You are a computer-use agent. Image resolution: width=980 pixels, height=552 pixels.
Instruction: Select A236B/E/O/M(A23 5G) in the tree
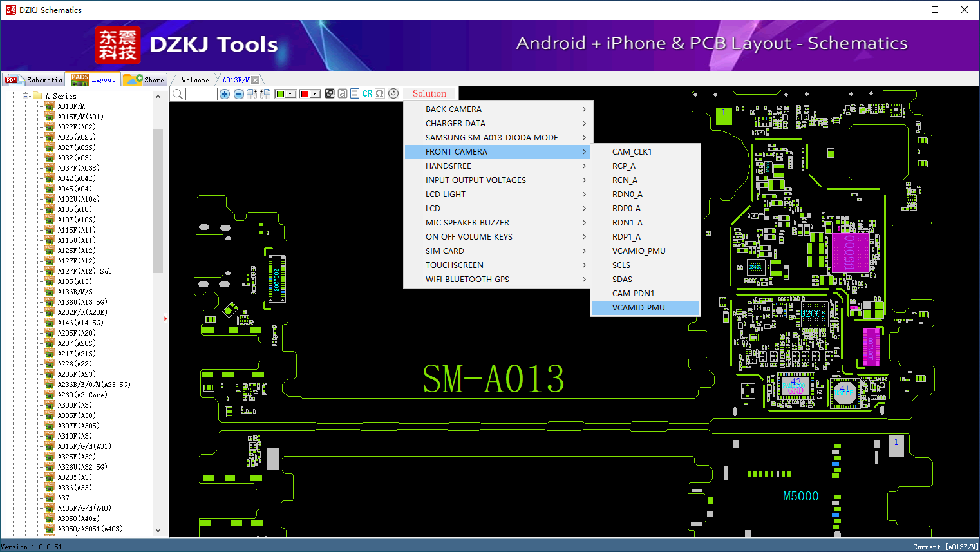[94, 385]
